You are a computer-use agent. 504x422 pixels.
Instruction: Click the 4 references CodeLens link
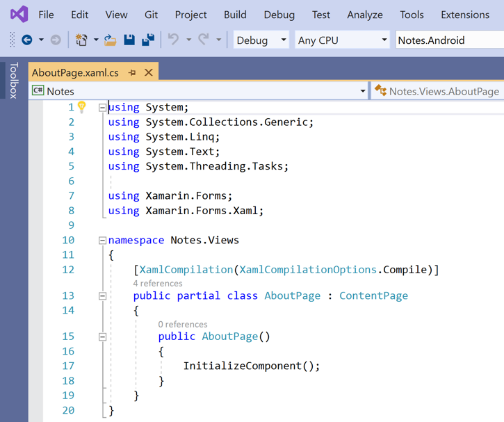tap(158, 283)
